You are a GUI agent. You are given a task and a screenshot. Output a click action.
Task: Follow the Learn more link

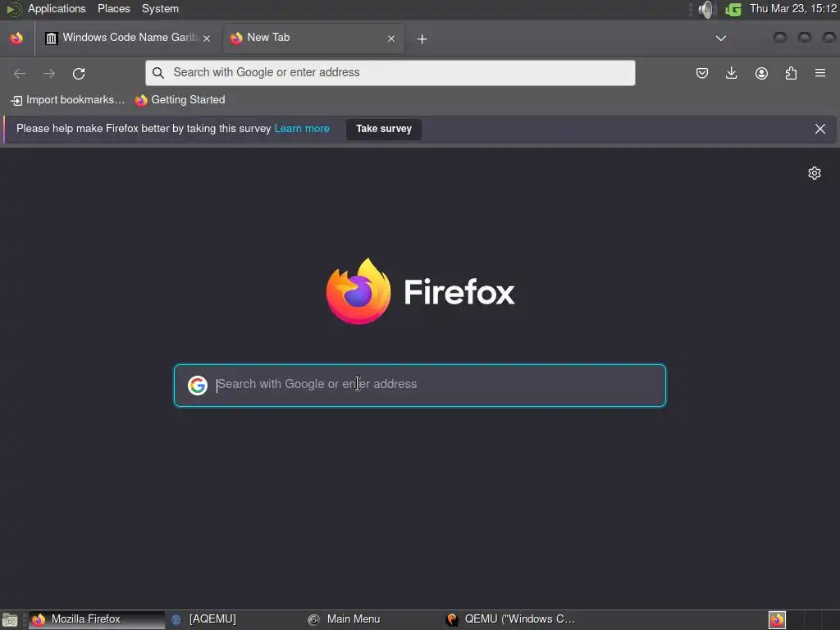(x=302, y=129)
